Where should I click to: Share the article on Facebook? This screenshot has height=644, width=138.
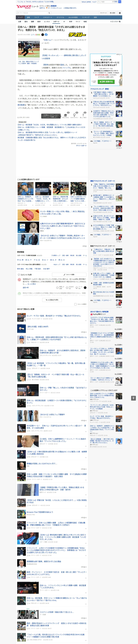(x=46, y=35)
